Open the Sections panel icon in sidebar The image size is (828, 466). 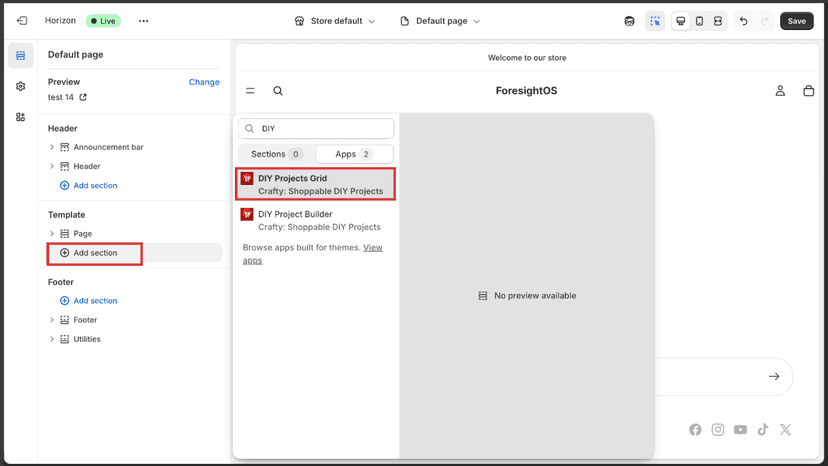coord(21,55)
